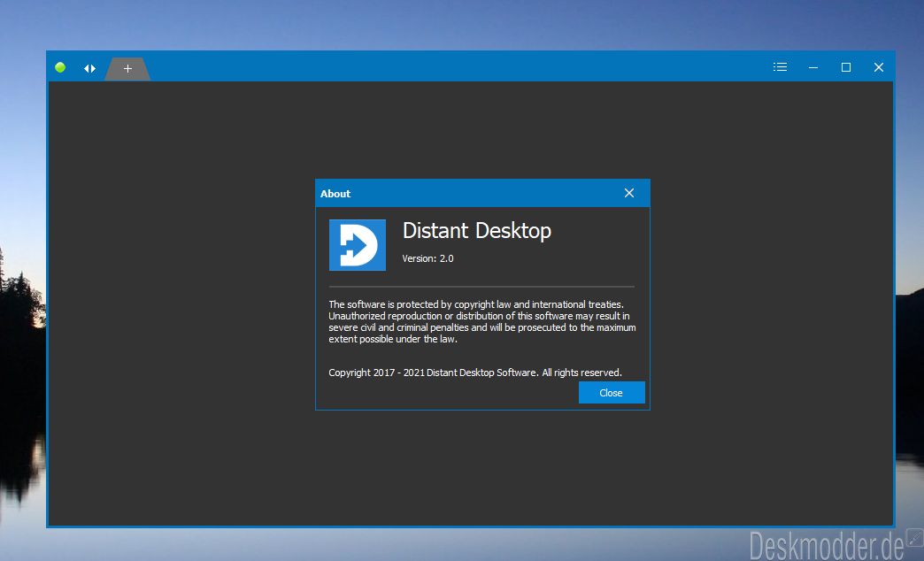Viewport: 924px width, 561px height.
Task: Click the blue Close button
Action: coord(612,393)
